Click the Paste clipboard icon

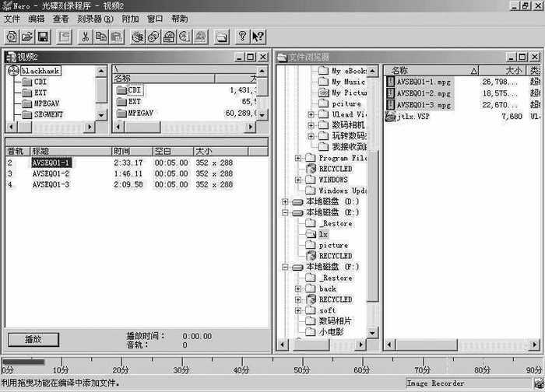click(x=116, y=36)
